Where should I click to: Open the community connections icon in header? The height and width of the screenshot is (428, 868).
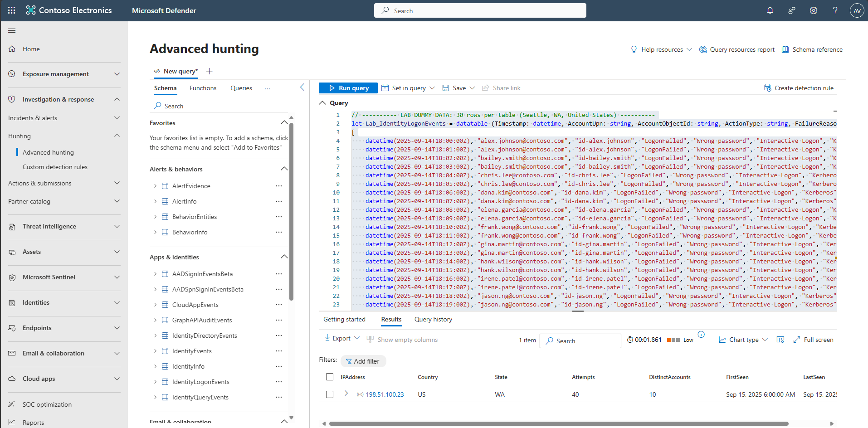click(x=792, y=10)
